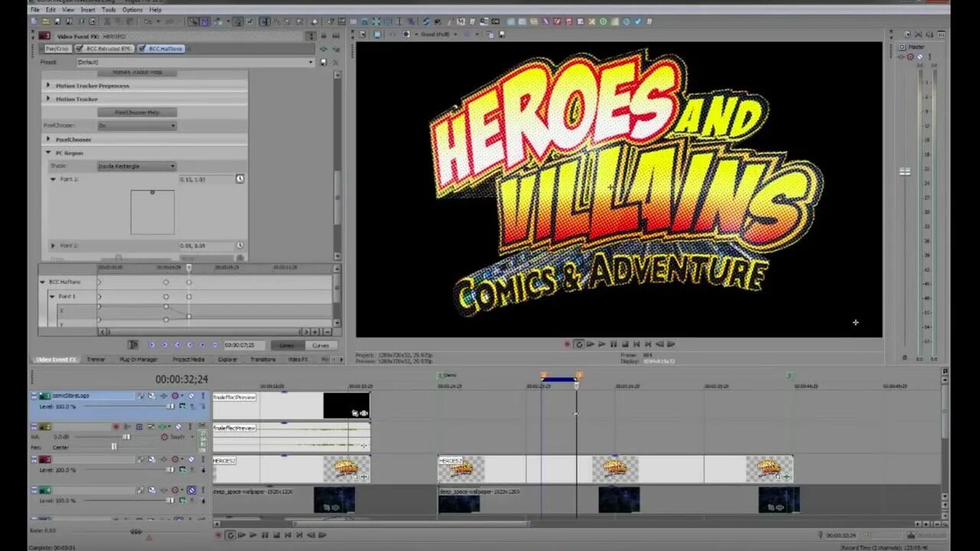Click timeline stop button at bottom
The width and height of the screenshot is (980, 551).
pos(276,535)
